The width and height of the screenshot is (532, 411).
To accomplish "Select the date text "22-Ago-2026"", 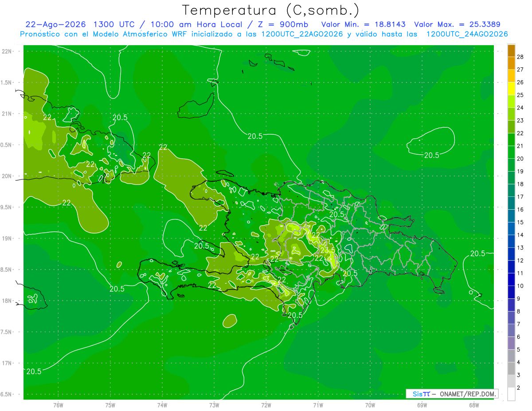I will [x=56, y=24].
